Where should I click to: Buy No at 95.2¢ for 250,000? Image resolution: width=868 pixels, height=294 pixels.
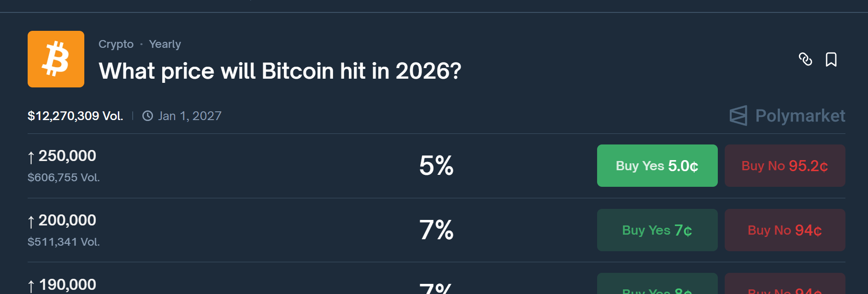pos(785,166)
